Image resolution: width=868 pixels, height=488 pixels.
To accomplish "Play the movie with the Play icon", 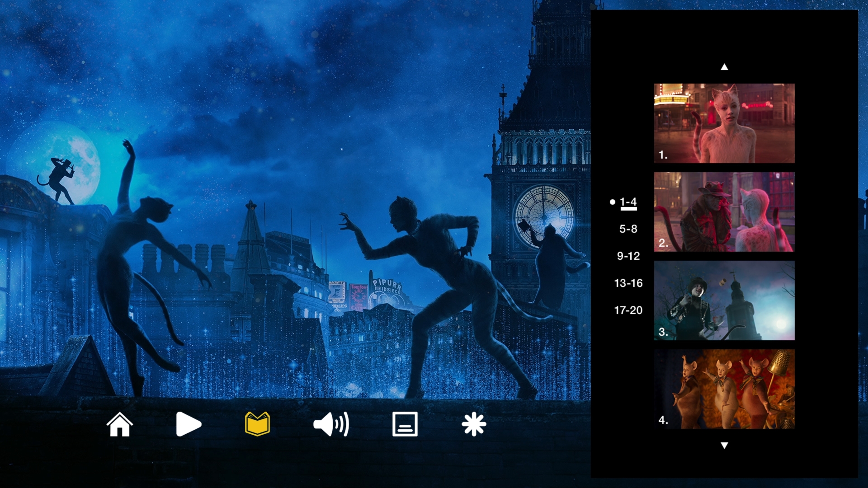I will coord(189,424).
